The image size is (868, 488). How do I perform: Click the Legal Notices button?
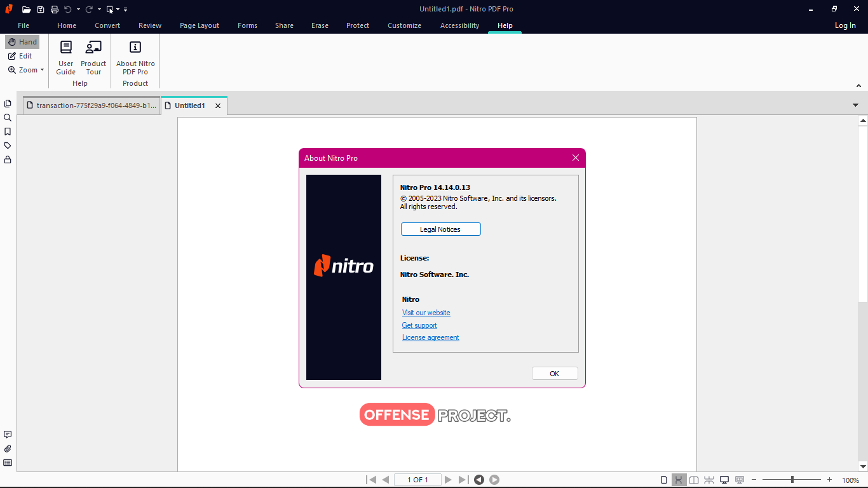pyautogui.click(x=440, y=229)
